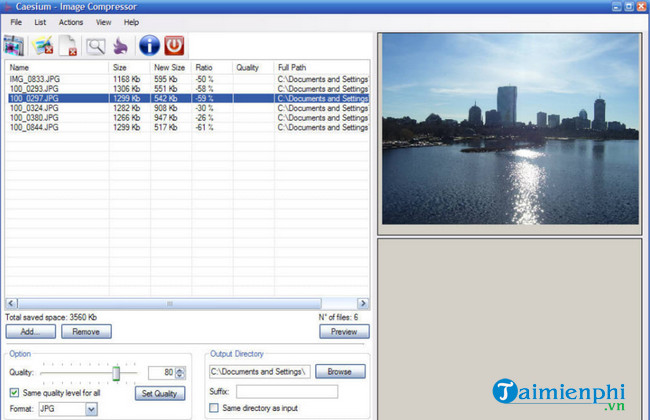Click the Suffix input field

click(287, 391)
